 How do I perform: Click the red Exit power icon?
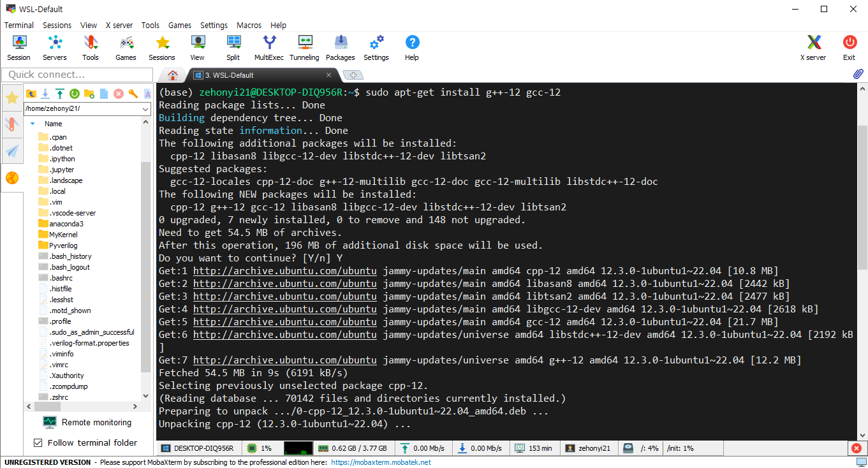(x=849, y=48)
